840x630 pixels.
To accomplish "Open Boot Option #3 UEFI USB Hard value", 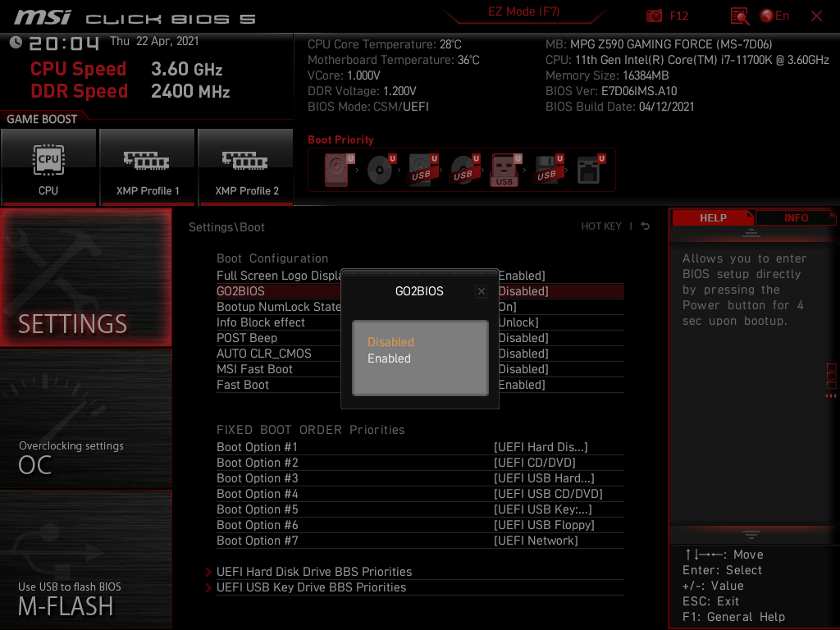I will pyautogui.click(x=544, y=478).
